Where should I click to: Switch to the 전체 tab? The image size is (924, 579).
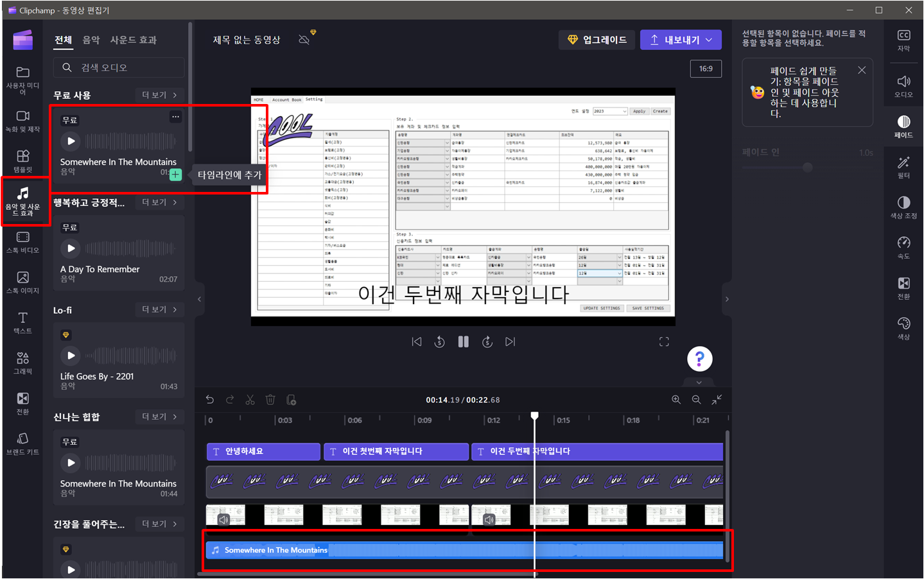click(x=63, y=40)
